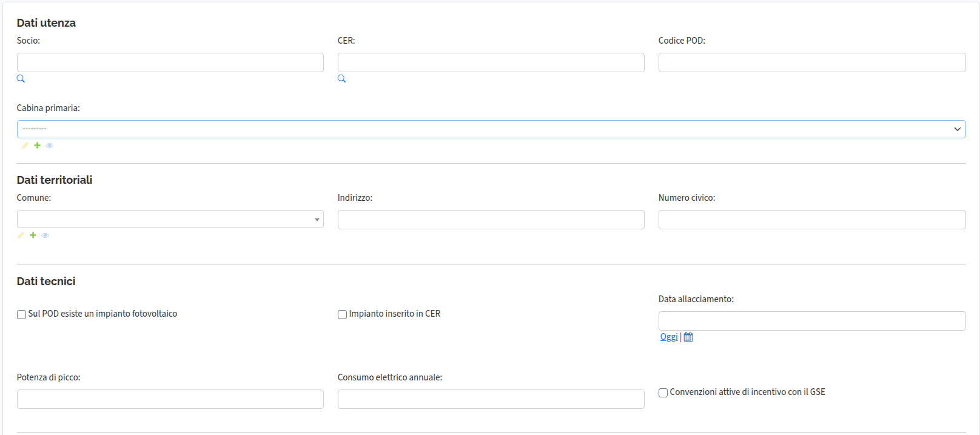Click the 'Dati tecnici' section heading
Screen dimensions: 980x435
point(46,282)
